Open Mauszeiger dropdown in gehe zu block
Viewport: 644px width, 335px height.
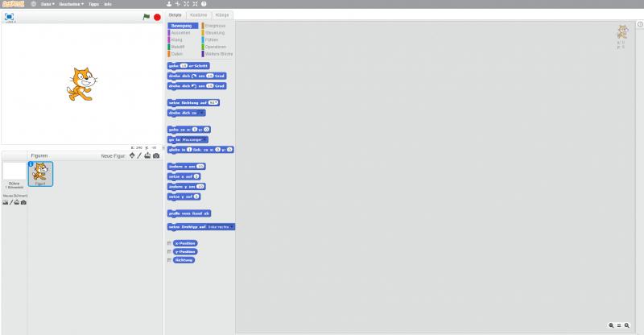click(x=193, y=140)
